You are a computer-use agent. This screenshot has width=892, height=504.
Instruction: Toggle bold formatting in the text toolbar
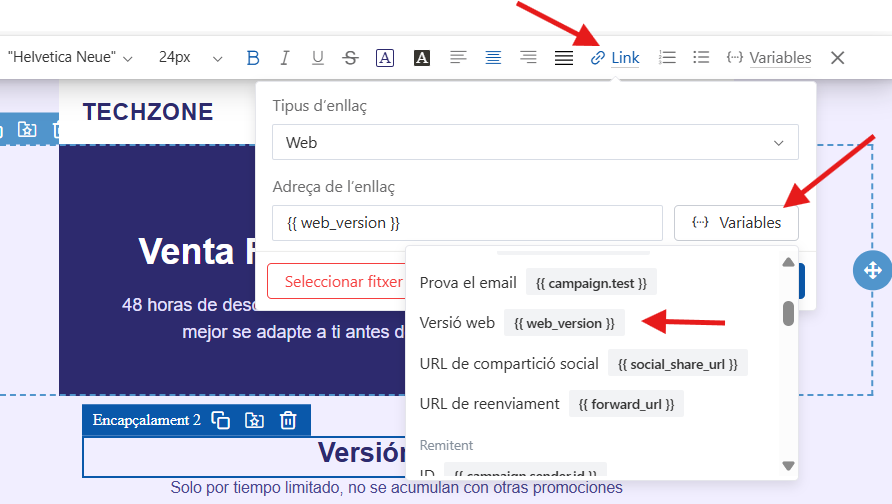(253, 57)
